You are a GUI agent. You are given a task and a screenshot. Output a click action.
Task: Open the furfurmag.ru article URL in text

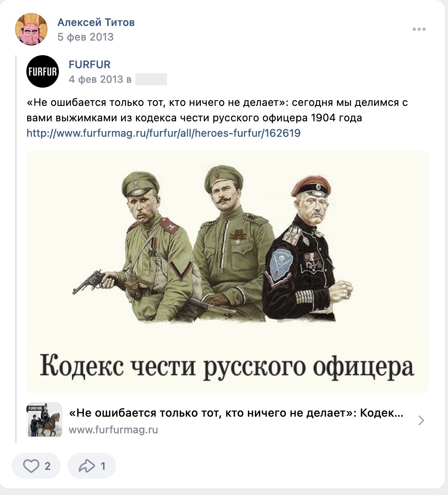pos(164,133)
